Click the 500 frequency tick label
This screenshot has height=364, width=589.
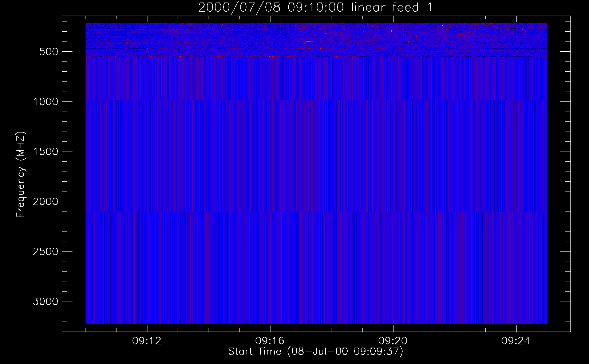pyautogui.click(x=48, y=52)
